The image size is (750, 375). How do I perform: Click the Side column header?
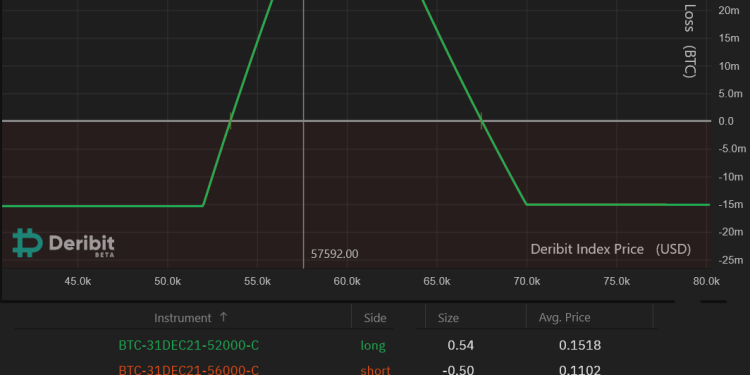coord(375,318)
